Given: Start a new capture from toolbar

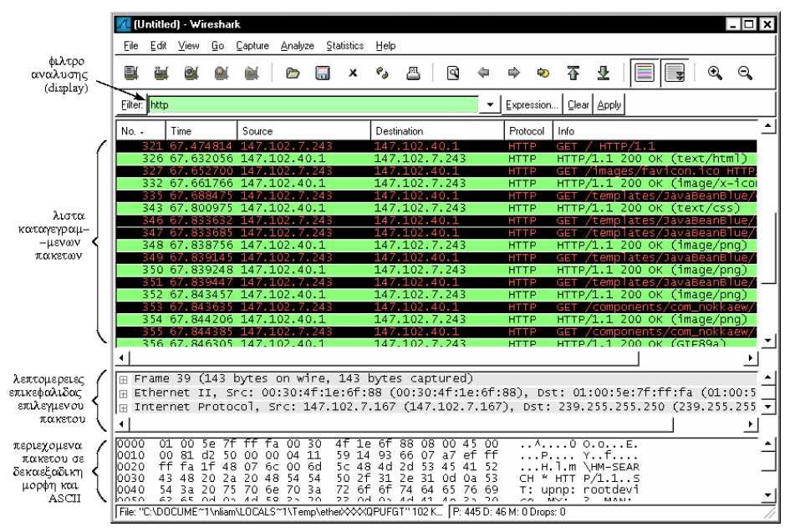Looking at the screenshot, I should click(x=191, y=73).
